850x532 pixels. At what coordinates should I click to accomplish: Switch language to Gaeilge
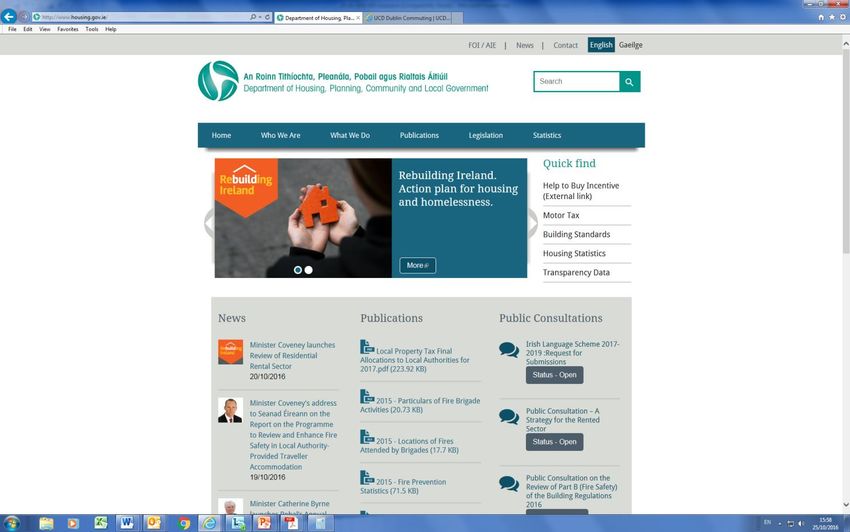[x=630, y=45]
